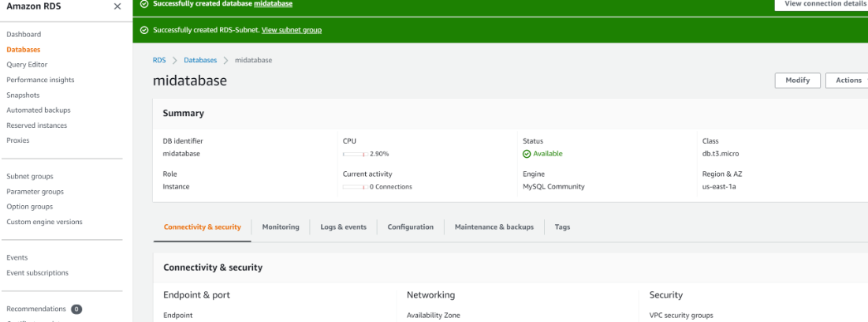868x322 pixels.
Task: Click the db.t3.micro class value
Action: pyautogui.click(x=721, y=154)
